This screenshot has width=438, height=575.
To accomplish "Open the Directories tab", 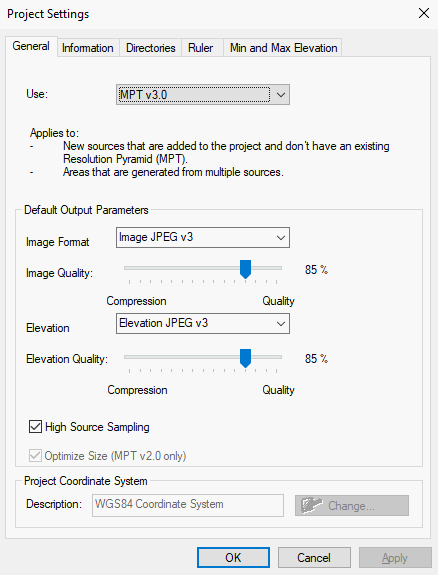I will pyautogui.click(x=150, y=48).
